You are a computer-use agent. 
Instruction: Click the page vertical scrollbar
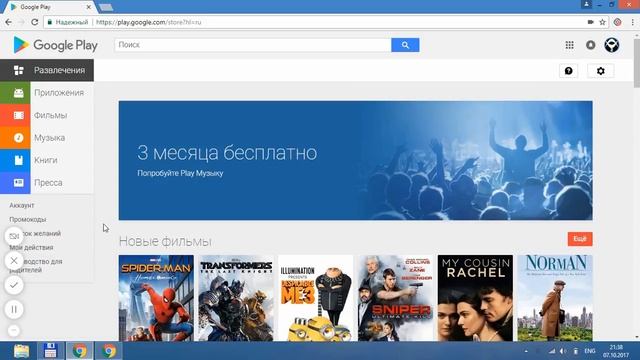click(x=636, y=62)
